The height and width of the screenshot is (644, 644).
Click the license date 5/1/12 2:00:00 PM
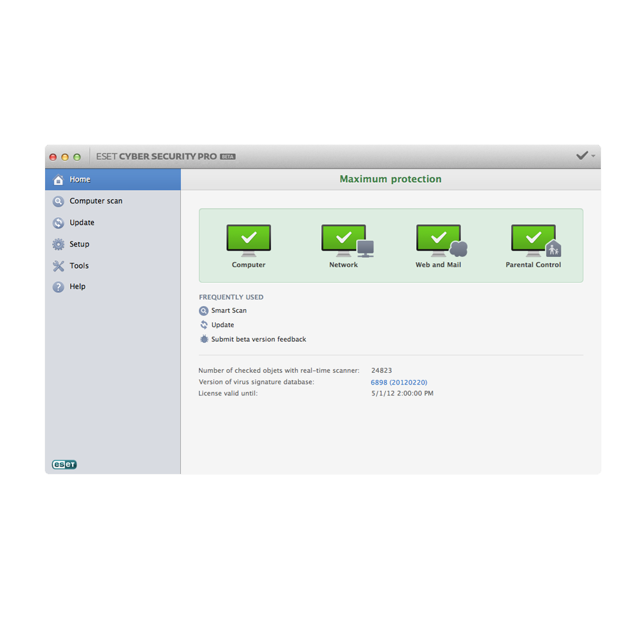(402, 393)
